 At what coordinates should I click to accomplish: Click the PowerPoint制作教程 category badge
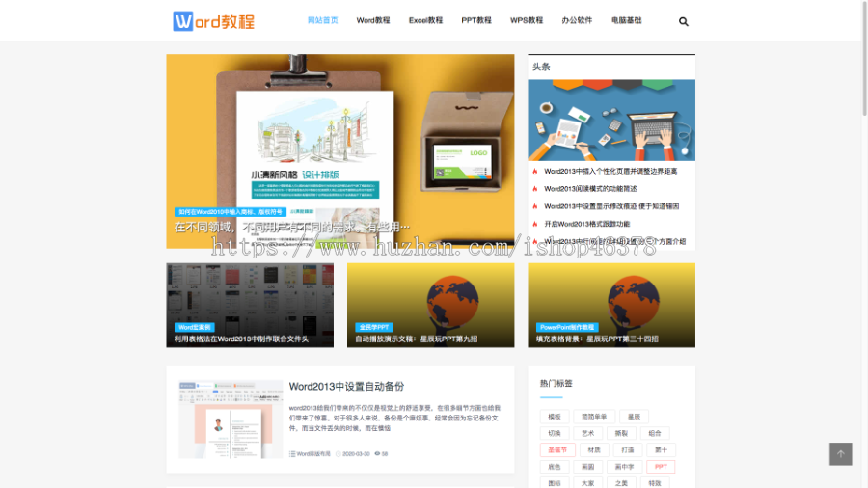tap(567, 327)
